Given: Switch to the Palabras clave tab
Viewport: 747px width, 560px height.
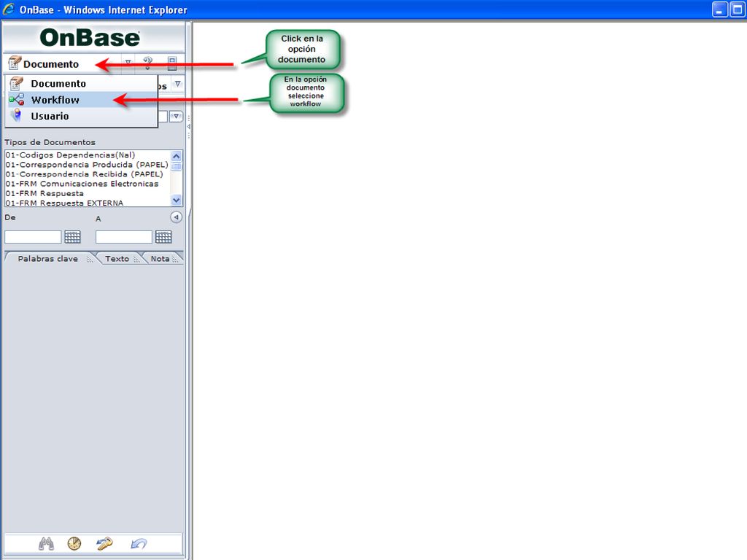Looking at the screenshot, I should (x=48, y=259).
